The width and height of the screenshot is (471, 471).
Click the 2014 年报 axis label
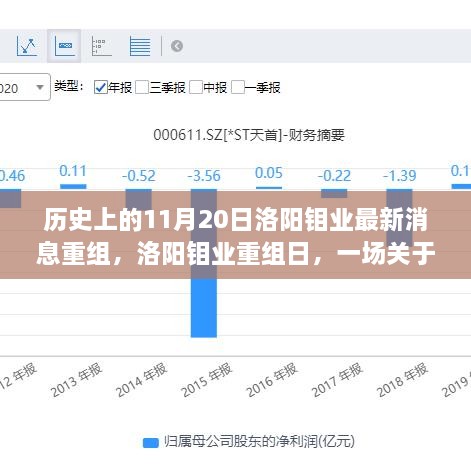[141, 380]
